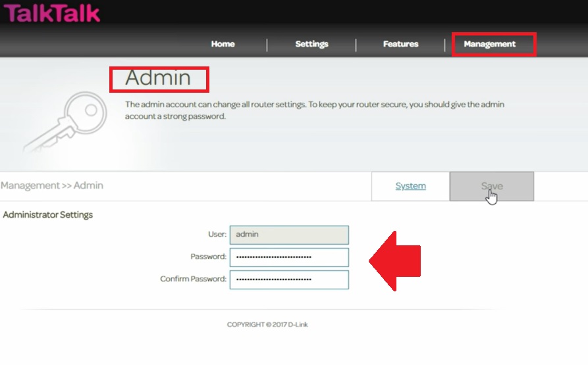The image size is (588, 365).
Task: Focus the Password input field
Action: [x=289, y=257]
